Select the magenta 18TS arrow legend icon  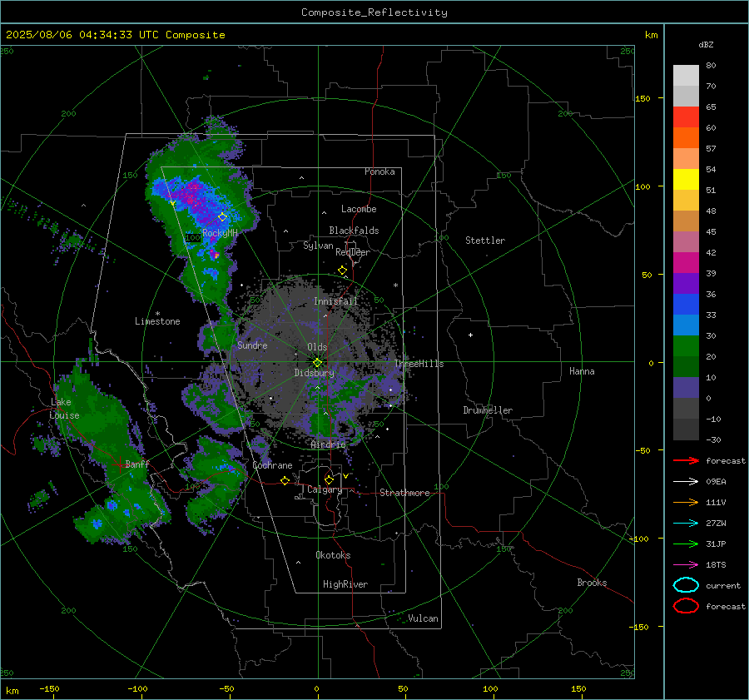(686, 565)
